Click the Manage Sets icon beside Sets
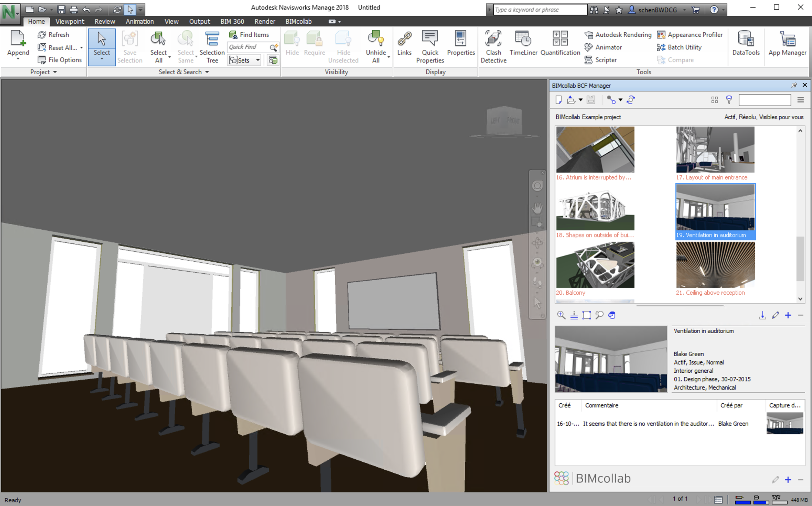 [x=273, y=60]
